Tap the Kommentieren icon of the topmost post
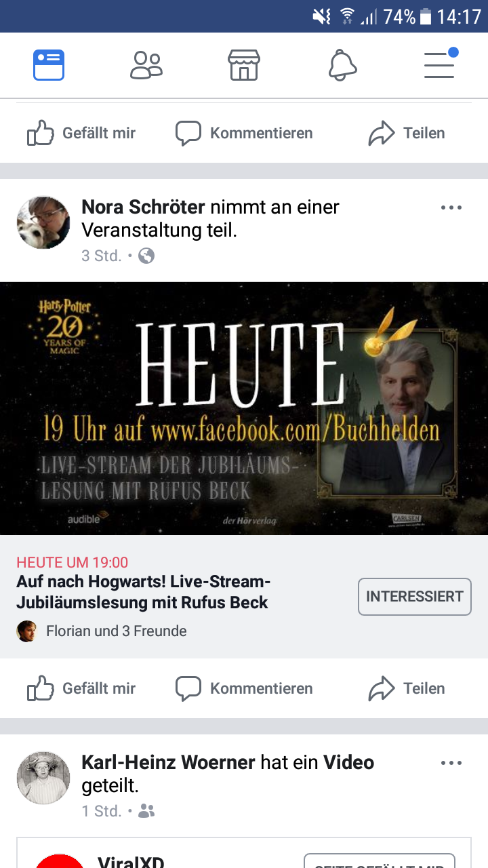 click(x=188, y=133)
